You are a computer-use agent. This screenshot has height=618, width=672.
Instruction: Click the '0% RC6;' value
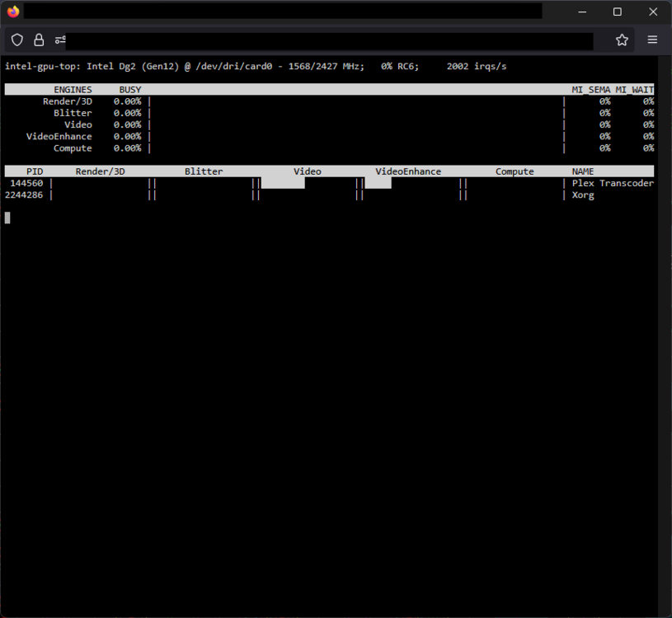click(x=400, y=67)
